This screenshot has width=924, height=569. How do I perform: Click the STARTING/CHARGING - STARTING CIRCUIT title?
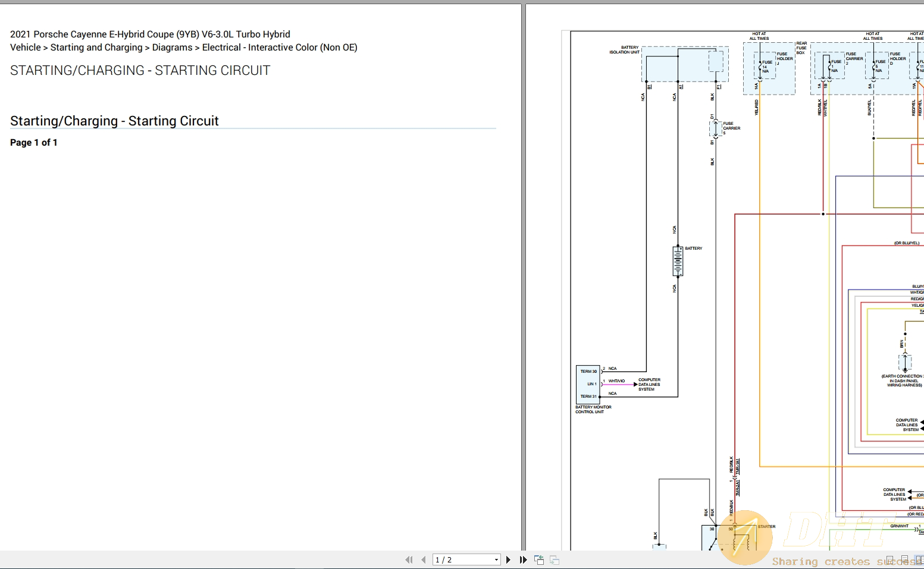(x=140, y=70)
